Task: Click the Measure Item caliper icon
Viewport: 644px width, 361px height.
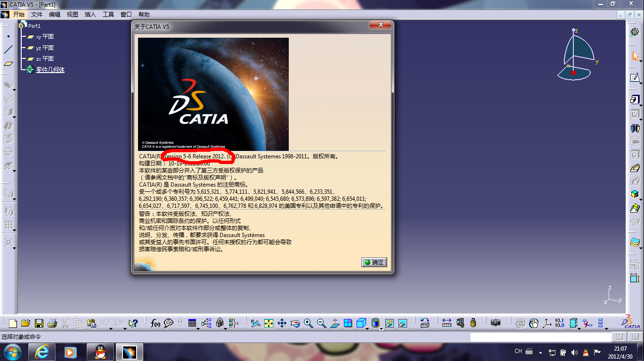Action: (x=460, y=323)
